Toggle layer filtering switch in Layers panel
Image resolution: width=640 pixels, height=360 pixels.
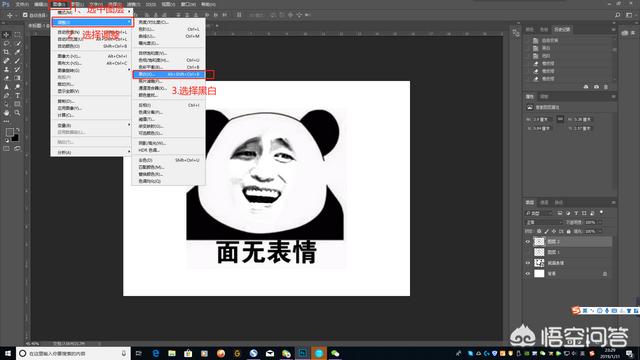point(602,213)
